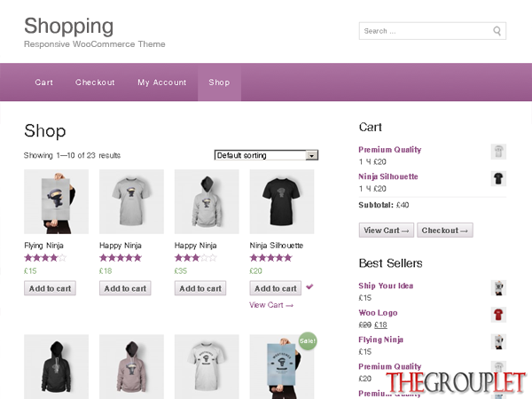Image resolution: width=532 pixels, height=399 pixels.
Task: Open black hoodie product image
Action: (x=57, y=367)
